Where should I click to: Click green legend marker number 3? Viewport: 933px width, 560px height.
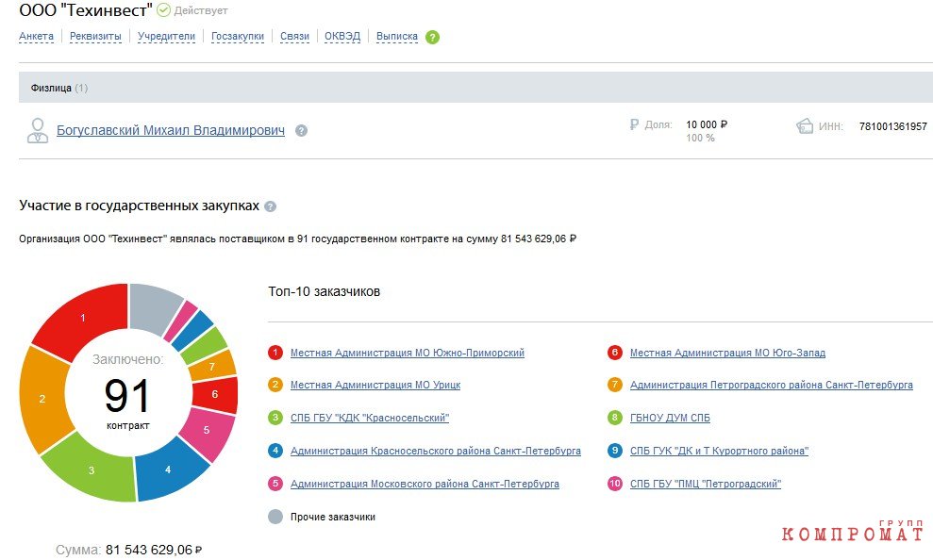(275, 418)
